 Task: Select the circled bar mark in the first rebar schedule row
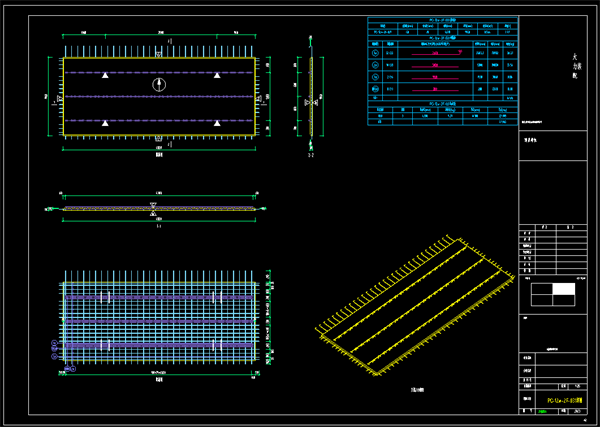(375, 53)
